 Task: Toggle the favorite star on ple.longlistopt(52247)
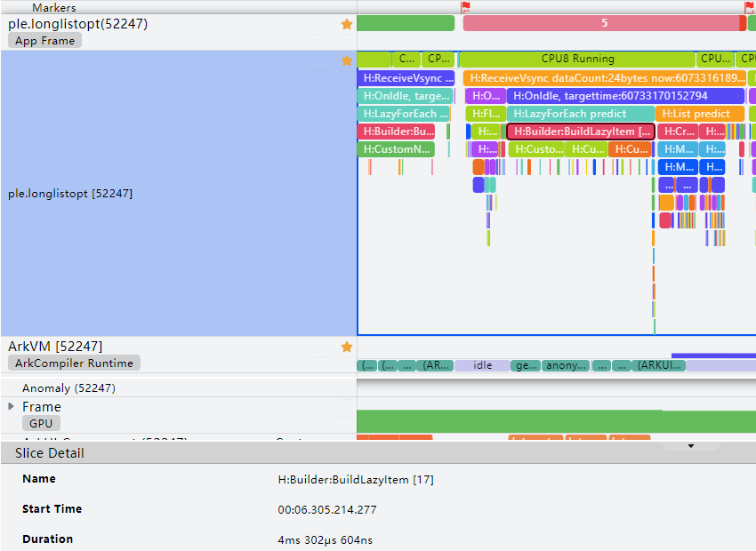(347, 24)
